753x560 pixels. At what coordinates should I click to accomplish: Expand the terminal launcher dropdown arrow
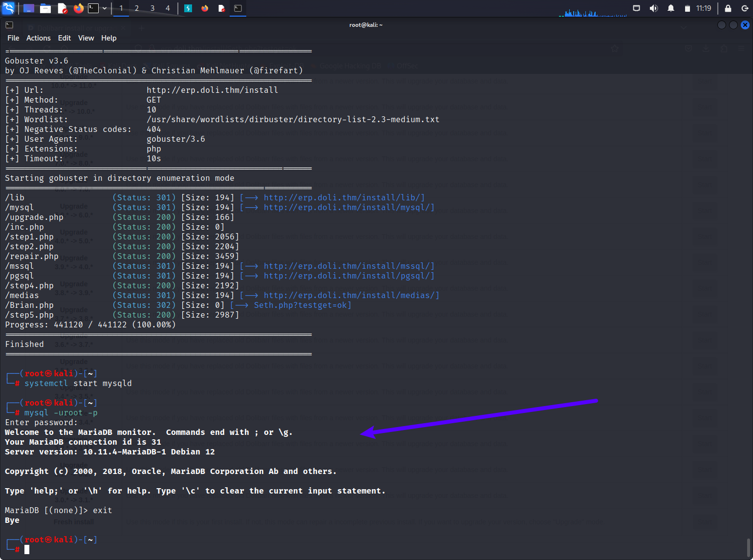tap(105, 8)
